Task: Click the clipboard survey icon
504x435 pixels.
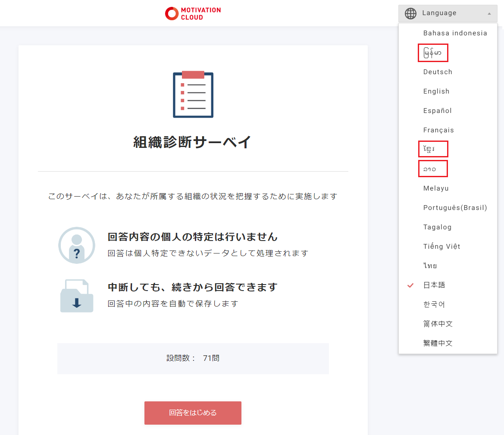Action: [193, 94]
